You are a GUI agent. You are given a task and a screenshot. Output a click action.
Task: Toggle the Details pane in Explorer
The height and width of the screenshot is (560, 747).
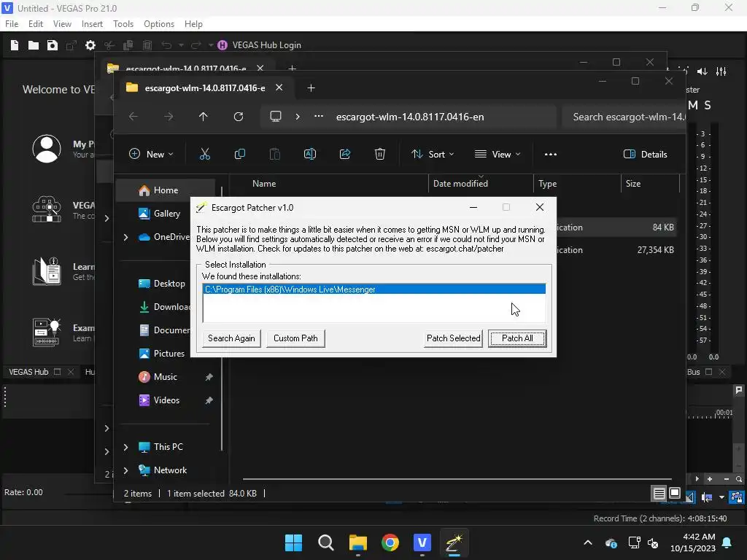click(x=645, y=155)
